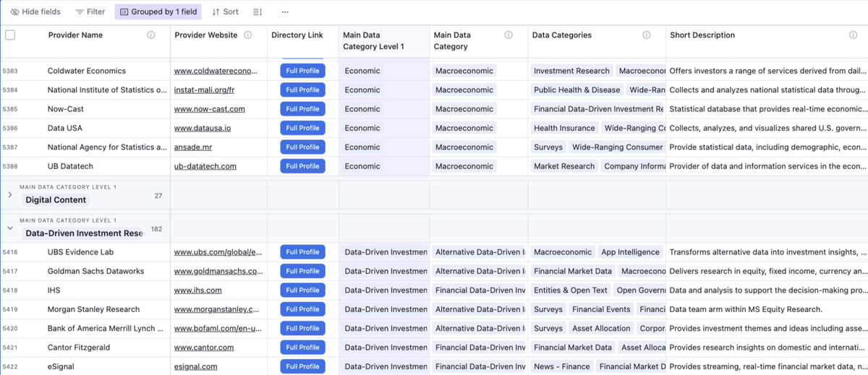Click the description 'Data team arm within MS Equity Research.'
The image size is (868, 375).
click(746, 309)
